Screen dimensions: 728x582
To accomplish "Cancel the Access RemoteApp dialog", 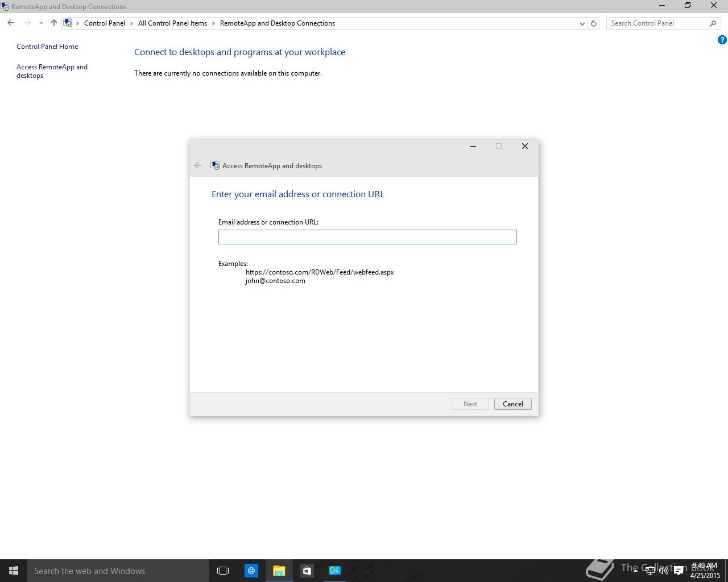I will tap(513, 404).
